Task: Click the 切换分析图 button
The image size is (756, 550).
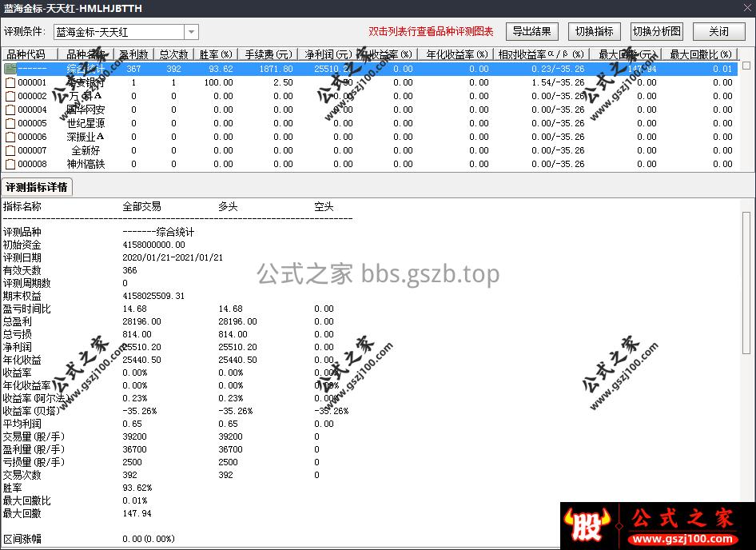Action: 657,32
